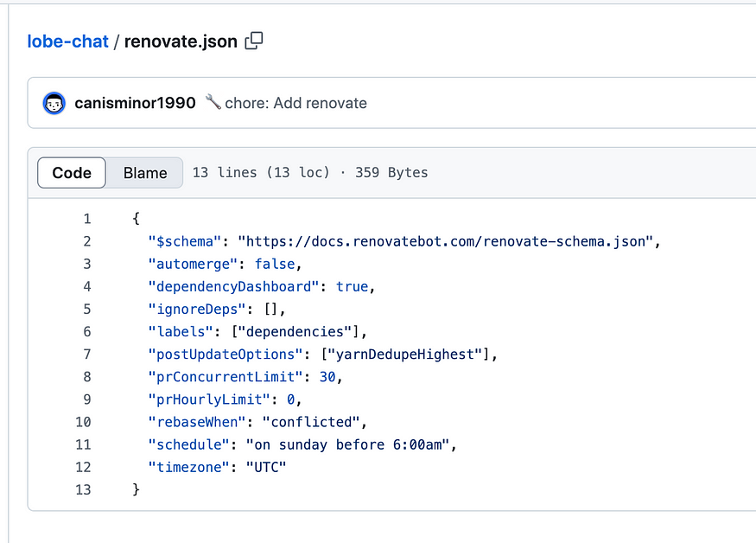
Task: Click the "automerge" key
Action: click(193, 264)
